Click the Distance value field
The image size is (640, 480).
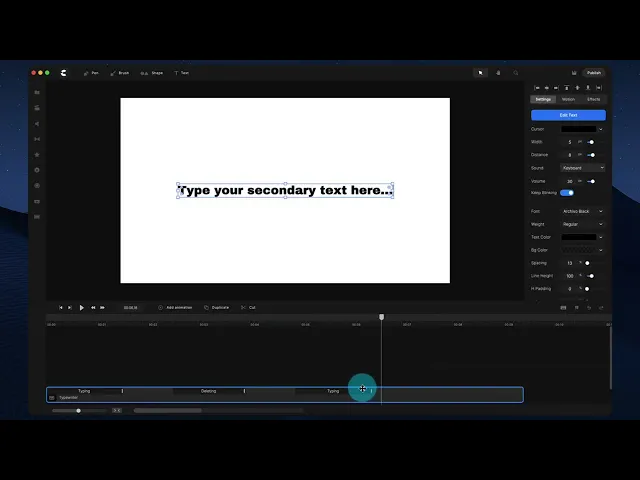(x=569, y=155)
